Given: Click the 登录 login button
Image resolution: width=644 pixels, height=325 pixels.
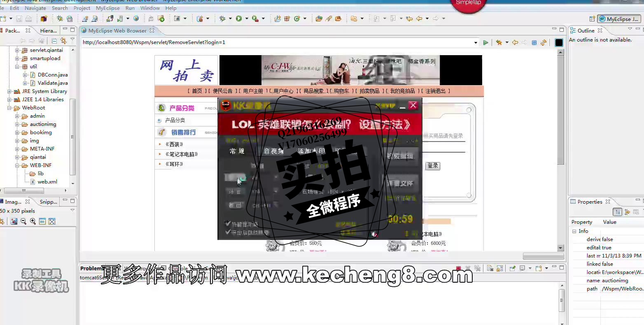Looking at the screenshot, I should tap(433, 166).
